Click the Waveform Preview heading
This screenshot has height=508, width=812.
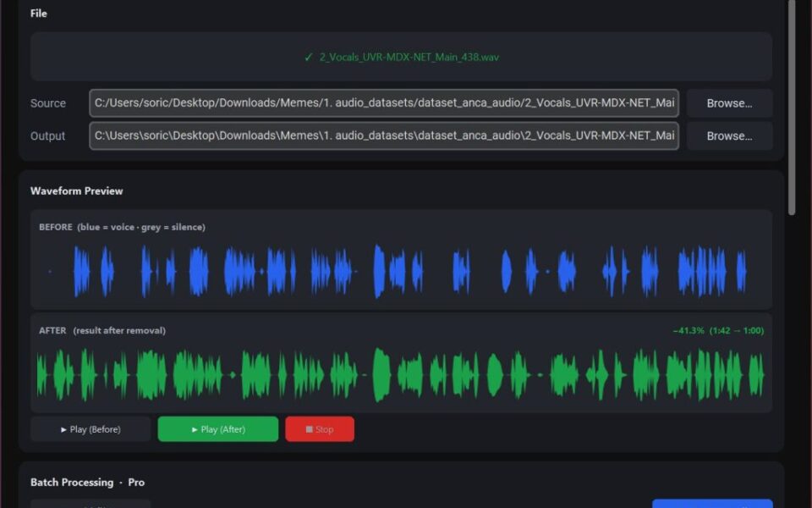pos(77,190)
